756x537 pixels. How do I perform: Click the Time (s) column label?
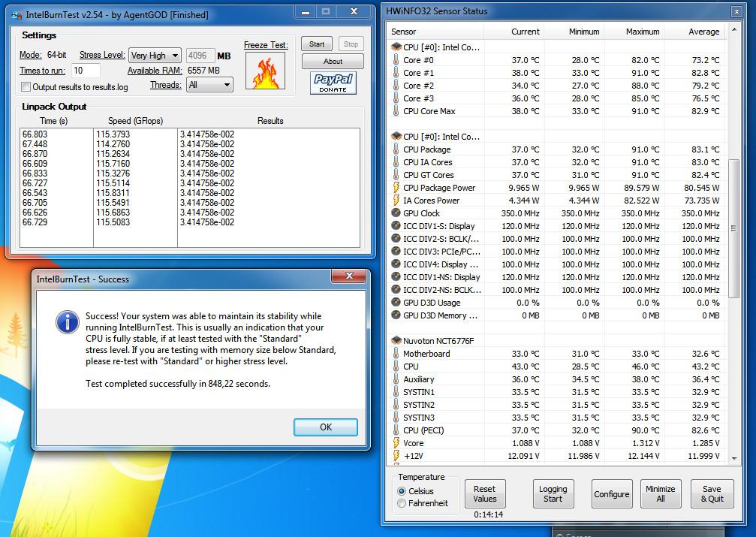53,121
